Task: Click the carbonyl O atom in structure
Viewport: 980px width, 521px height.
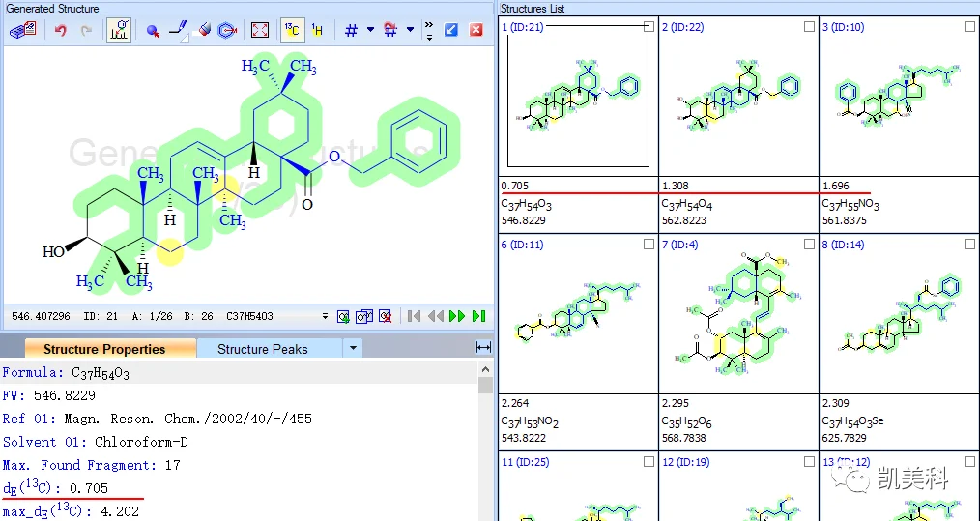Action: pyautogui.click(x=307, y=205)
